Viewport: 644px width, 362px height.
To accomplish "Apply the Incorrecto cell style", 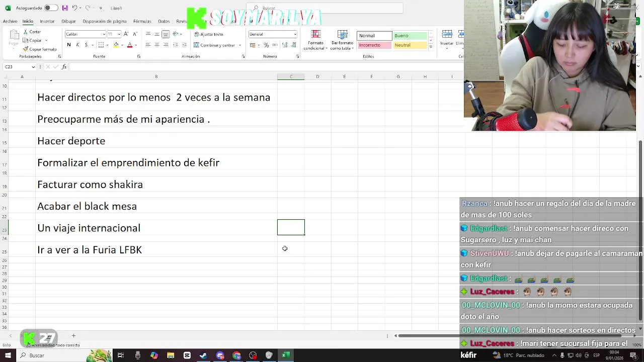I will pyautogui.click(x=374, y=45).
